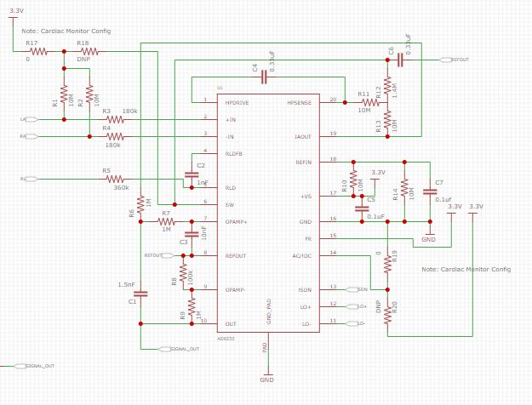Click the GND symbol below PAD
The image size is (532, 405).
click(x=266, y=377)
